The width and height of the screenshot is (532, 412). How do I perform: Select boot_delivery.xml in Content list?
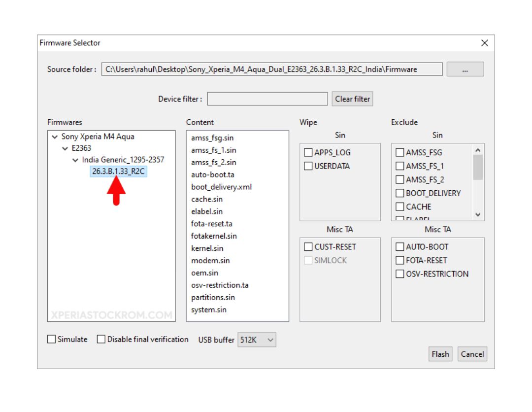click(222, 187)
